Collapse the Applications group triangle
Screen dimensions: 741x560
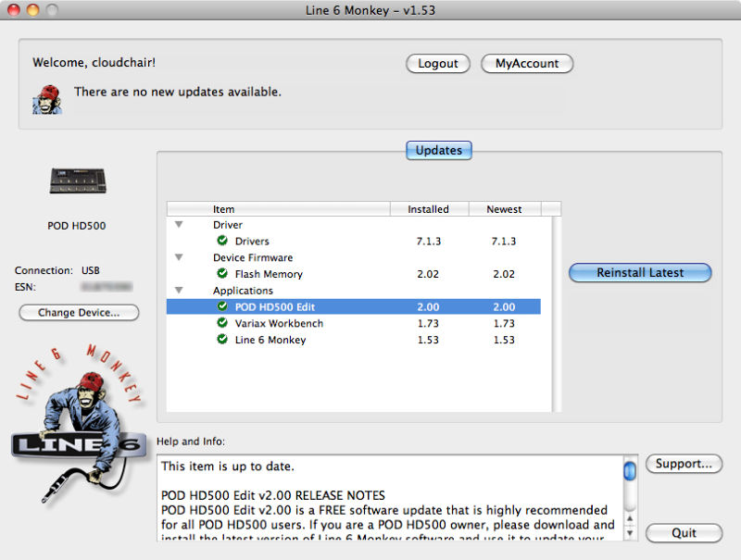point(179,290)
